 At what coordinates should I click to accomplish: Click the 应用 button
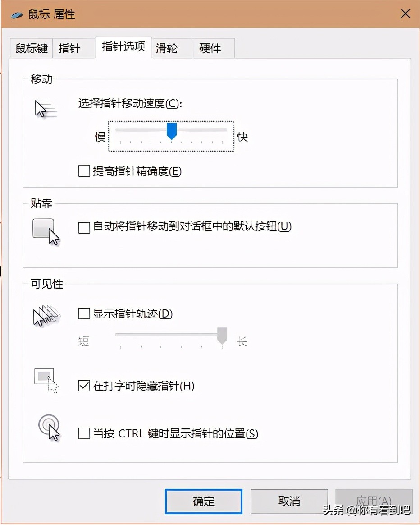374,501
